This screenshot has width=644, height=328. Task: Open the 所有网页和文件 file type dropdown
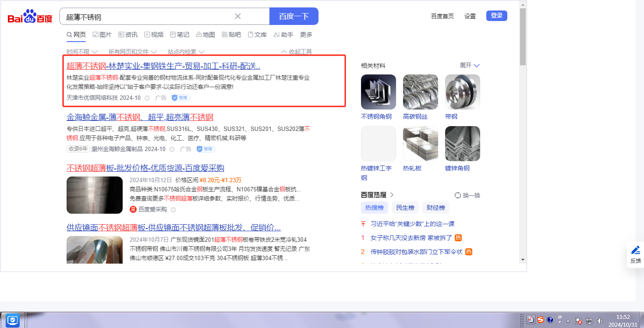133,52
